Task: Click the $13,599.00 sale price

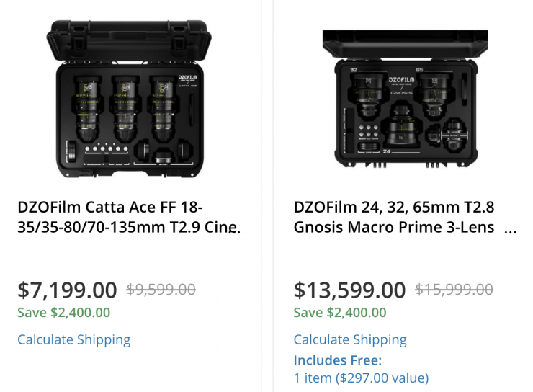Action: (x=350, y=290)
